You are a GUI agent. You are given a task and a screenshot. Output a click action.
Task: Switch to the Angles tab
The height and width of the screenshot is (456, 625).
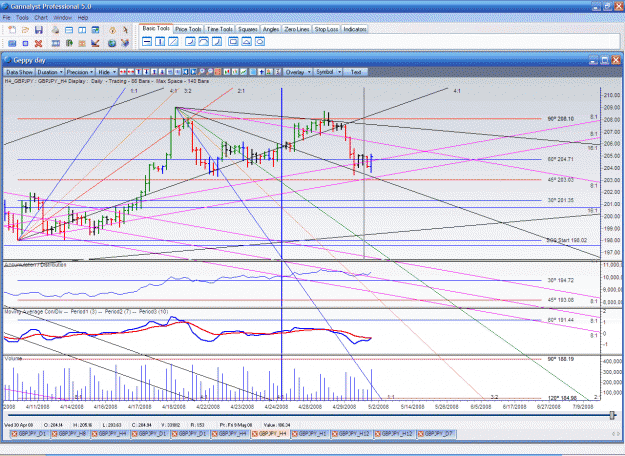pos(271,29)
